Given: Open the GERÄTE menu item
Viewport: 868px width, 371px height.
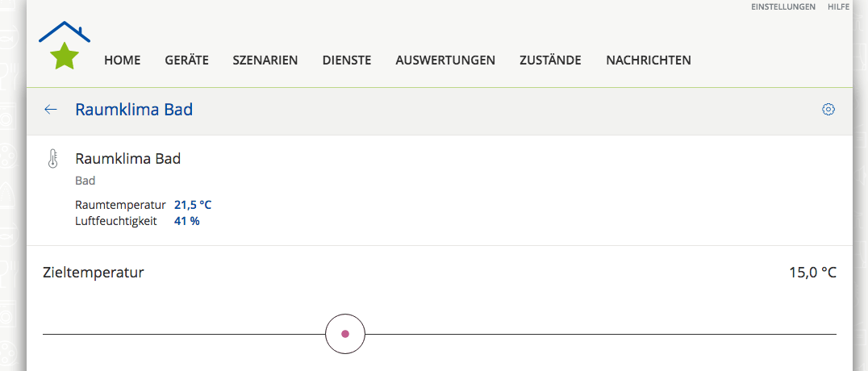Looking at the screenshot, I should [186, 60].
